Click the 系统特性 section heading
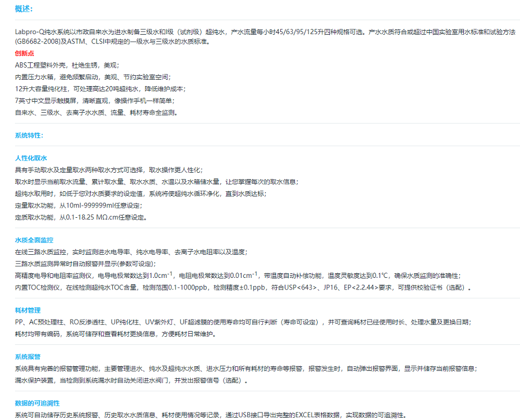The width and height of the screenshot is (520, 420). pyautogui.click(x=29, y=135)
